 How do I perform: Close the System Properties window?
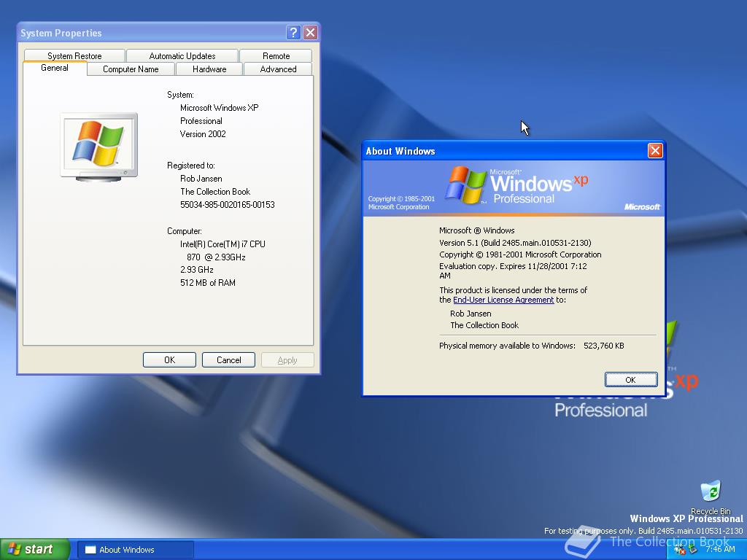(311, 32)
